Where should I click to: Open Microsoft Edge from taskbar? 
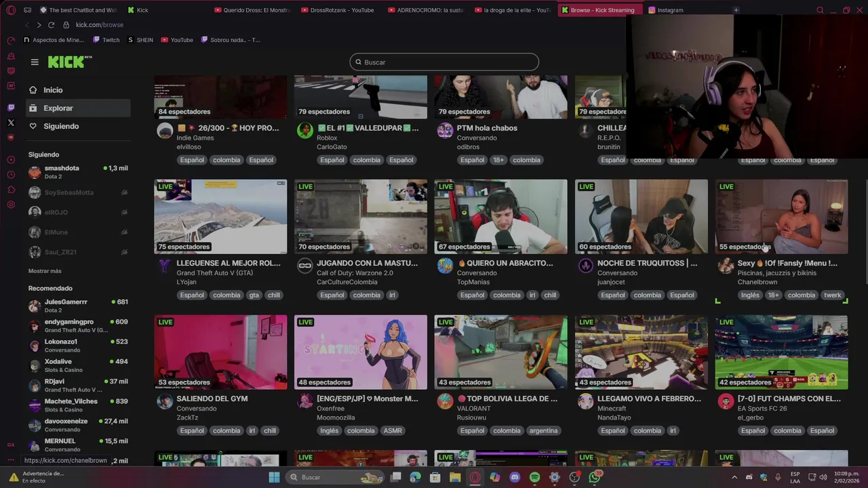point(415,477)
